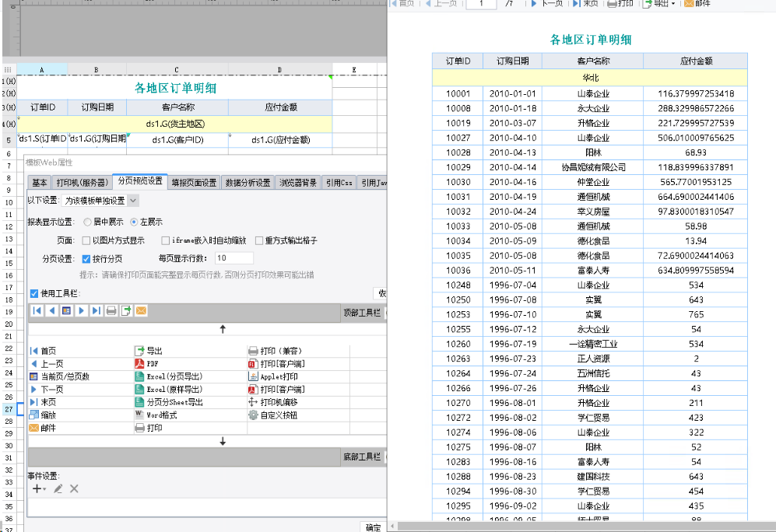Select Word格式 widget item
Image resolution: width=776 pixels, height=532 pixels.
(156, 415)
